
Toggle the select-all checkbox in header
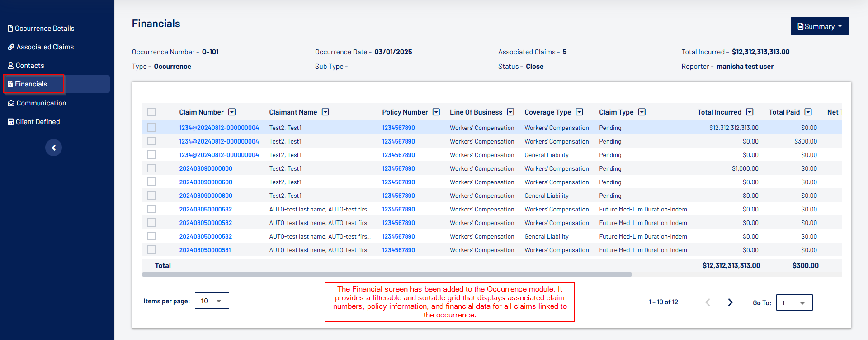tap(151, 112)
